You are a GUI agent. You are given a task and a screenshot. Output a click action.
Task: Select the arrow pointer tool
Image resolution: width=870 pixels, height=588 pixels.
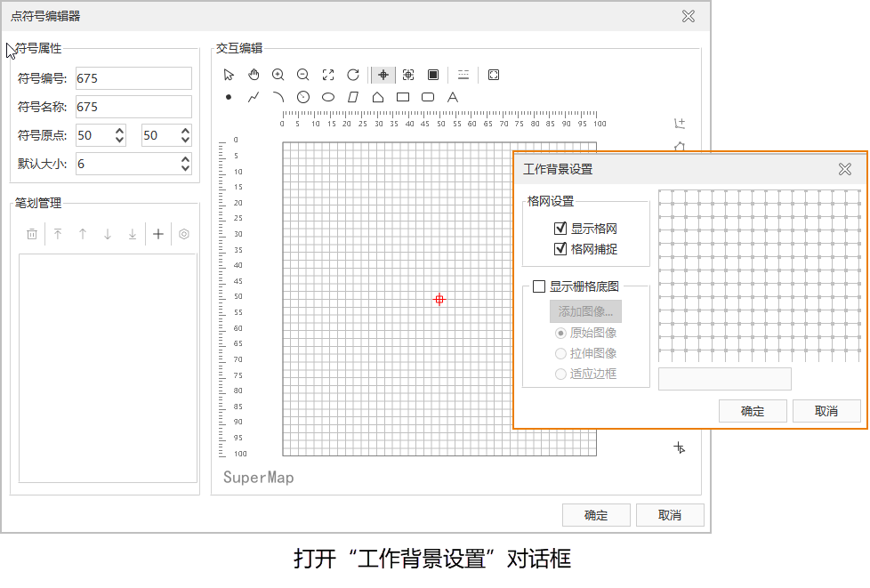point(229,75)
